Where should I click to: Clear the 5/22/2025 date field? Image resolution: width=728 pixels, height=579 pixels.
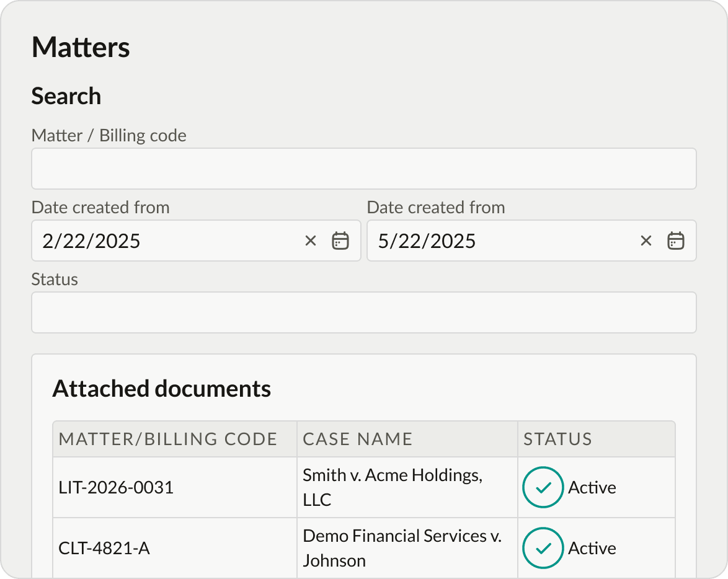(646, 241)
